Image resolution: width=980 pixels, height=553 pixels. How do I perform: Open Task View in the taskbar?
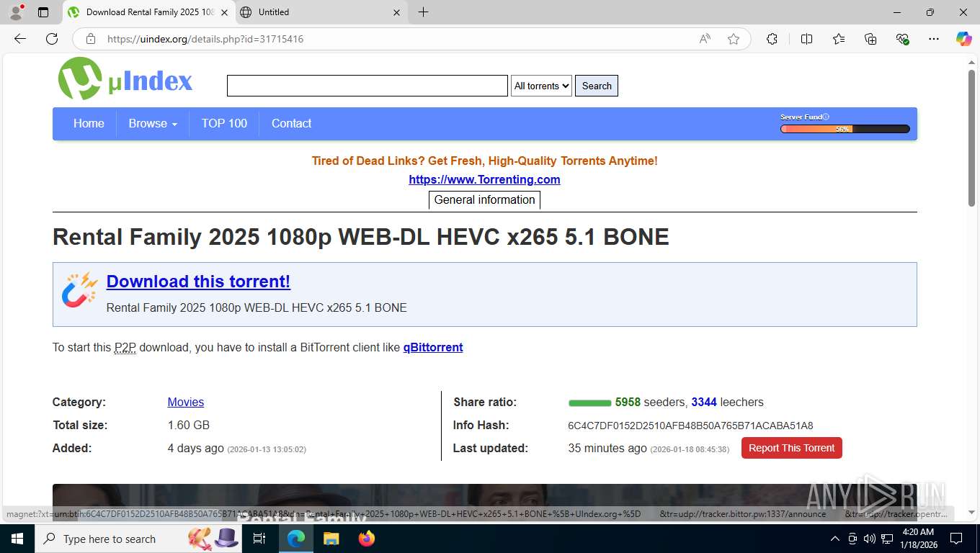click(259, 539)
